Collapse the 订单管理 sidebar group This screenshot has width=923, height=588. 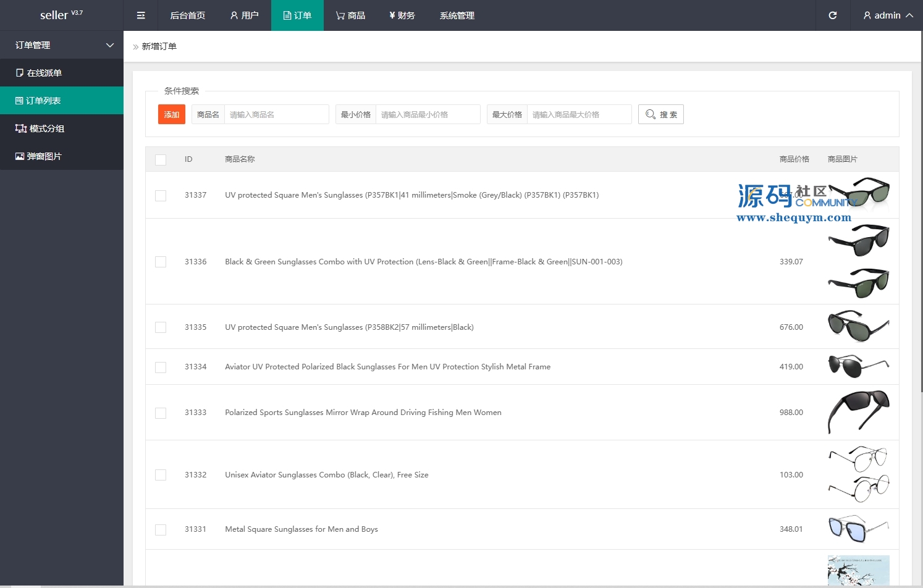[x=62, y=45]
